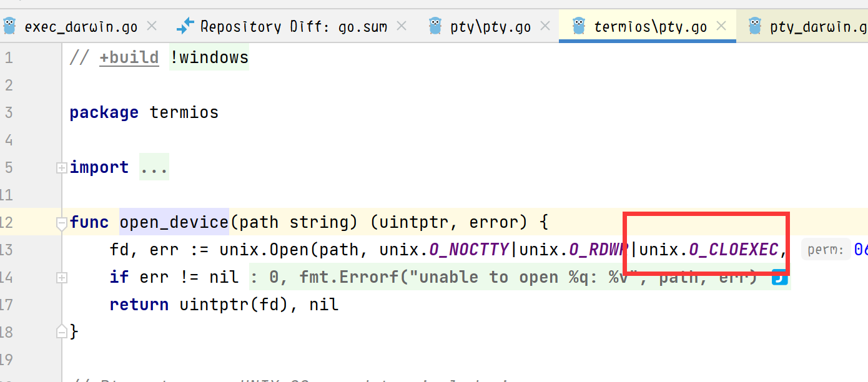The image size is (868, 382).
Task: Click the perm: inlay parameter hint
Action: 826,250
